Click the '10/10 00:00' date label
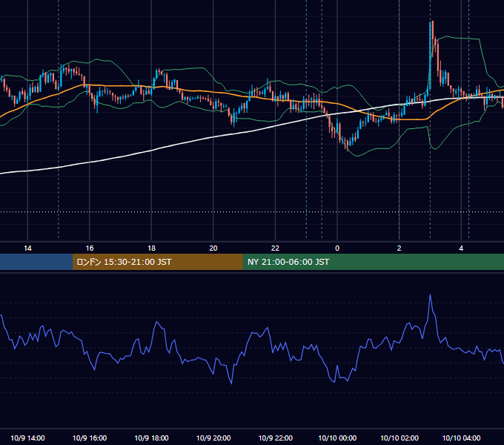The height and width of the screenshot is (445, 504). (x=337, y=438)
